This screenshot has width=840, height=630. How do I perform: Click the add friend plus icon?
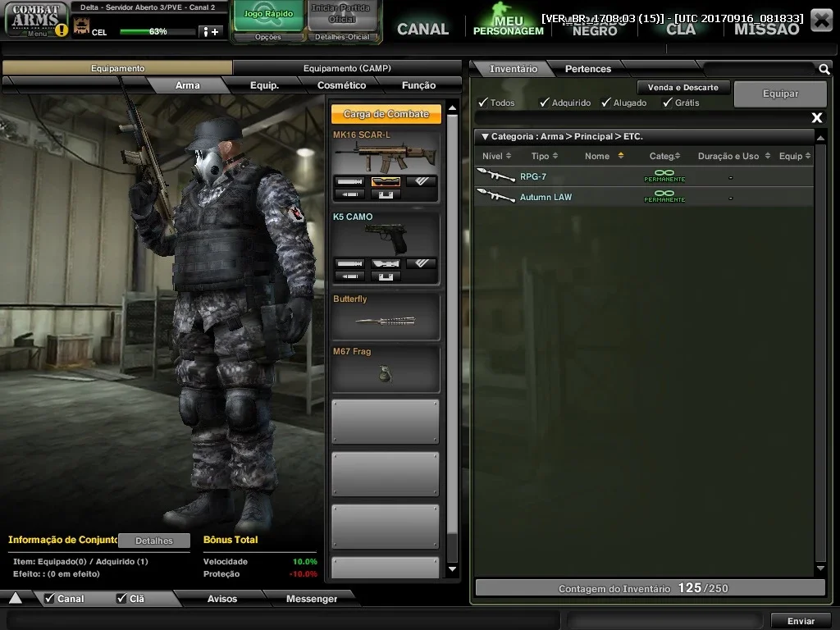tap(211, 32)
